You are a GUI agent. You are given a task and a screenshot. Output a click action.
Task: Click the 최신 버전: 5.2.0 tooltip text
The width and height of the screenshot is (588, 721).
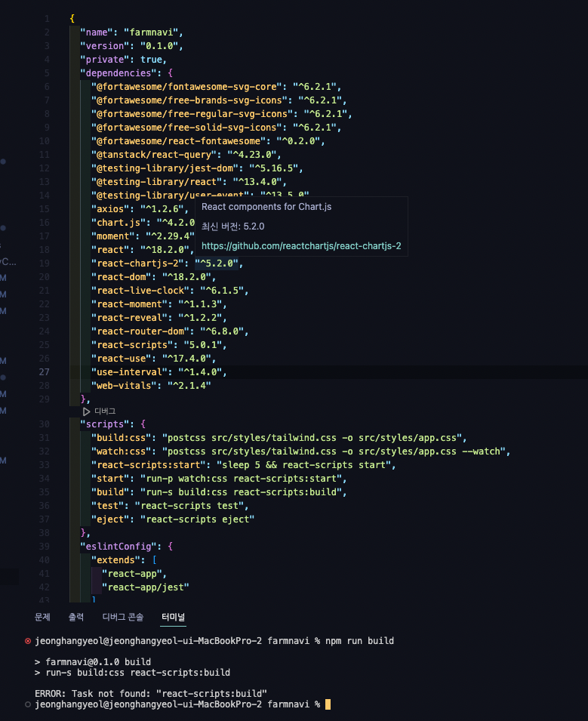coord(233,226)
